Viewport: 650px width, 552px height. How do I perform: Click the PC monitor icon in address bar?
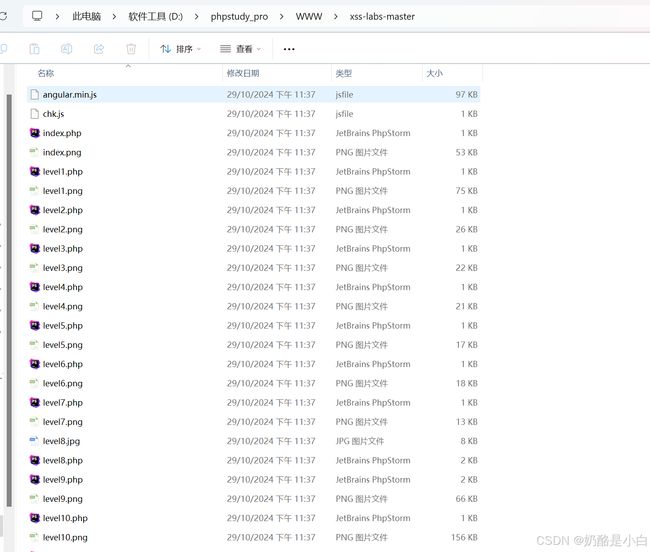pos(37,16)
